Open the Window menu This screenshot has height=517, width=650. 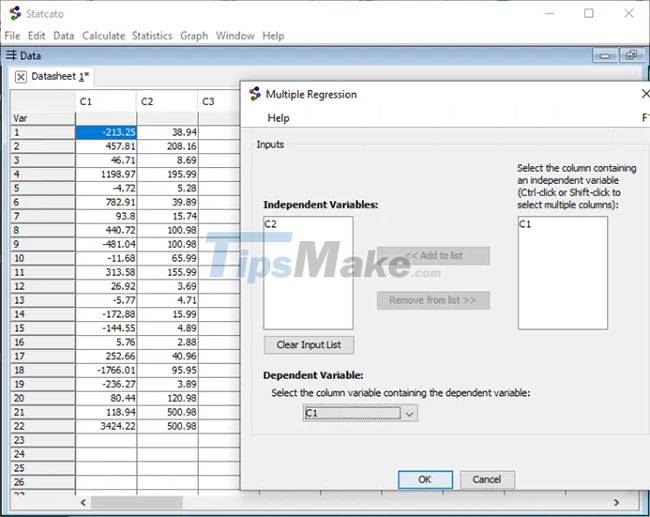click(x=235, y=36)
